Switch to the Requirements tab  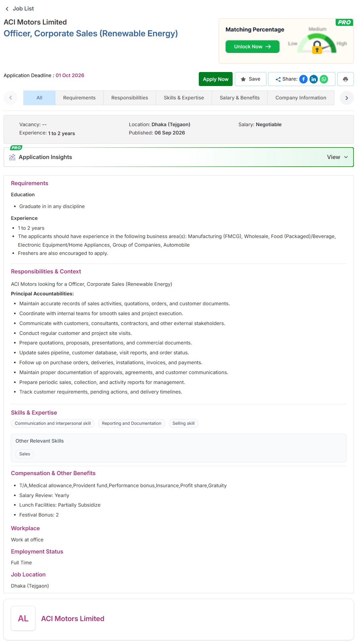[79, 98]
